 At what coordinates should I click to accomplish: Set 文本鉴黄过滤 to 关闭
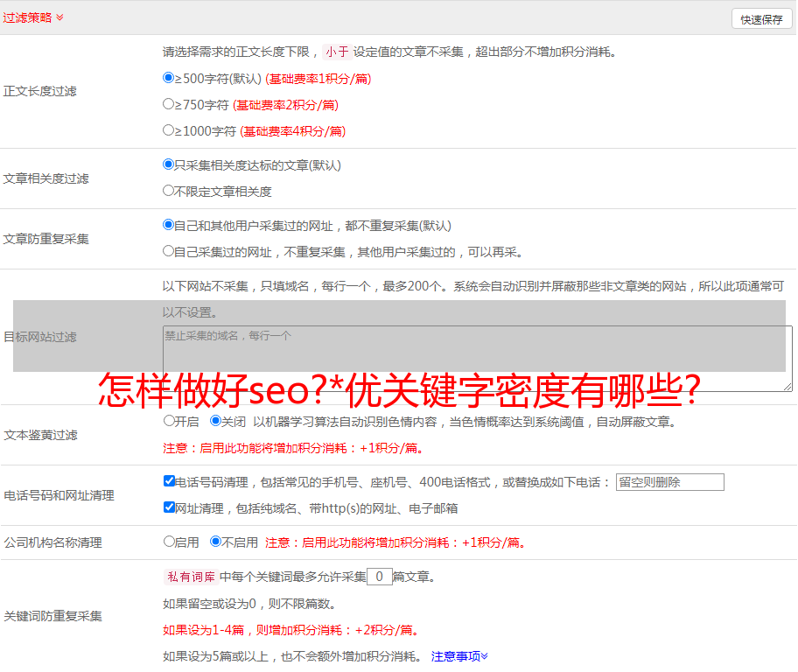[x=216, y=421]
